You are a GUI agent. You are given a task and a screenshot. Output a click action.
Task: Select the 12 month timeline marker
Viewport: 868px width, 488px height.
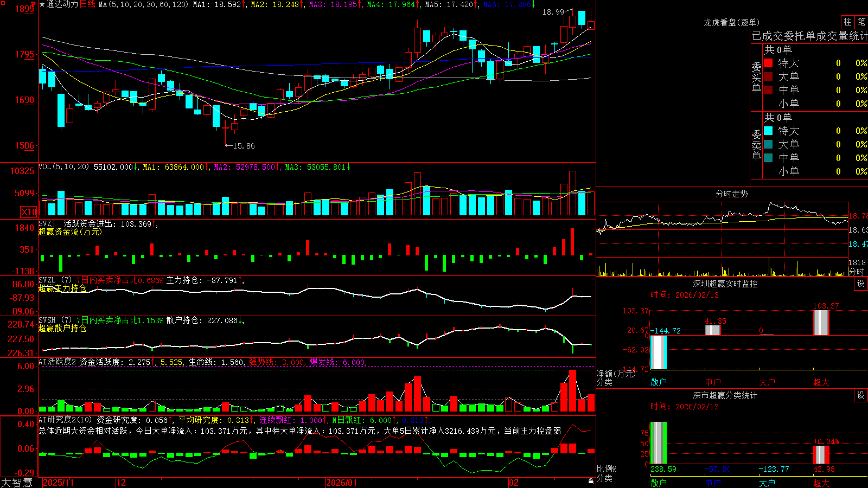click(x=121, y=483)
